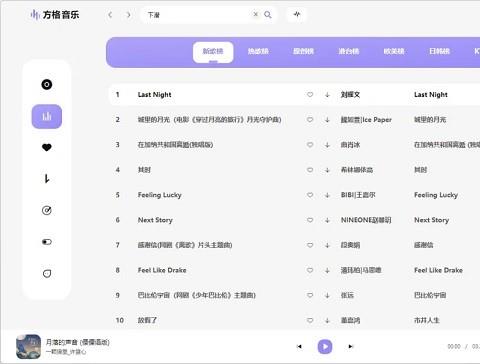
Task: Clear the search box with the X icon
Action: point(255,14)
